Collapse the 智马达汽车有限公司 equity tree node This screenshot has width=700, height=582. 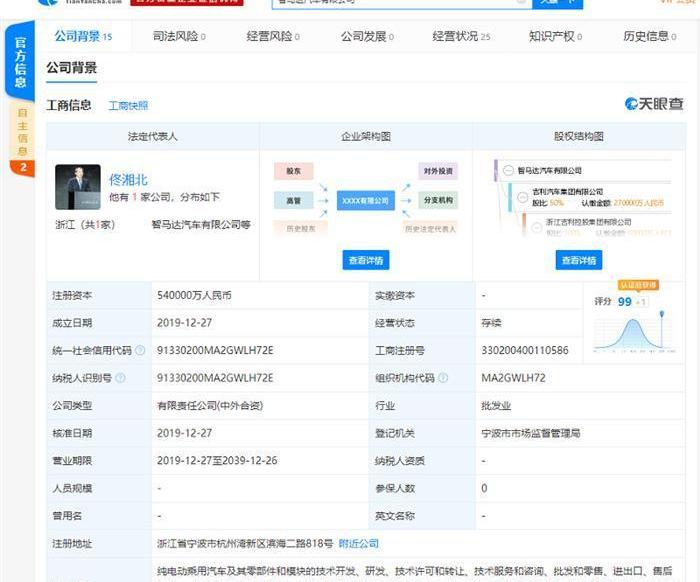point(508,170)
